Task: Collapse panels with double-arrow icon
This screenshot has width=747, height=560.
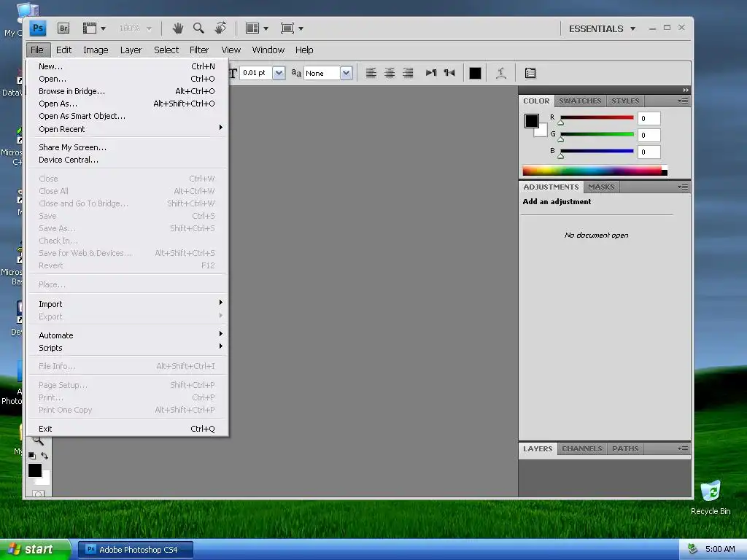Action: click(686, 90)
